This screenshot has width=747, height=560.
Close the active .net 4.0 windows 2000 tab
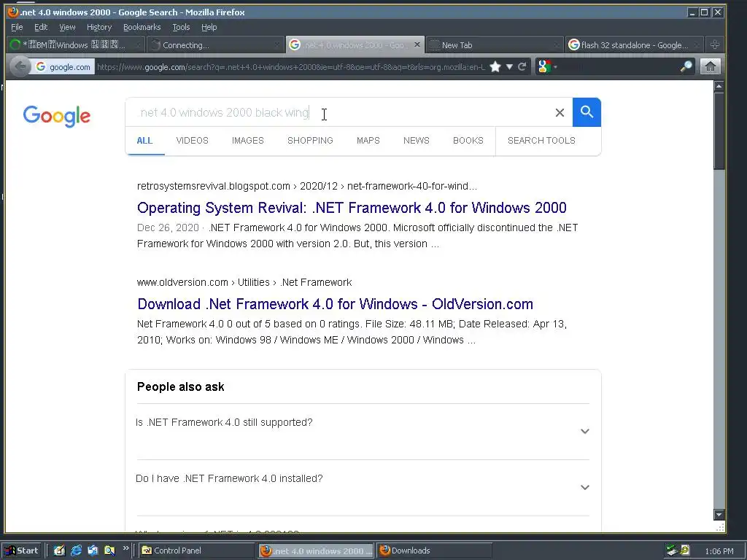(x=417, y=44)
